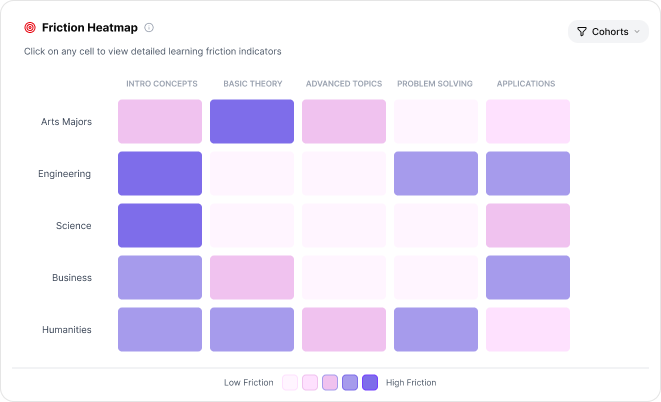
Task: Click Business Intro Concepts heatmap cell
Action: [160, 278]
